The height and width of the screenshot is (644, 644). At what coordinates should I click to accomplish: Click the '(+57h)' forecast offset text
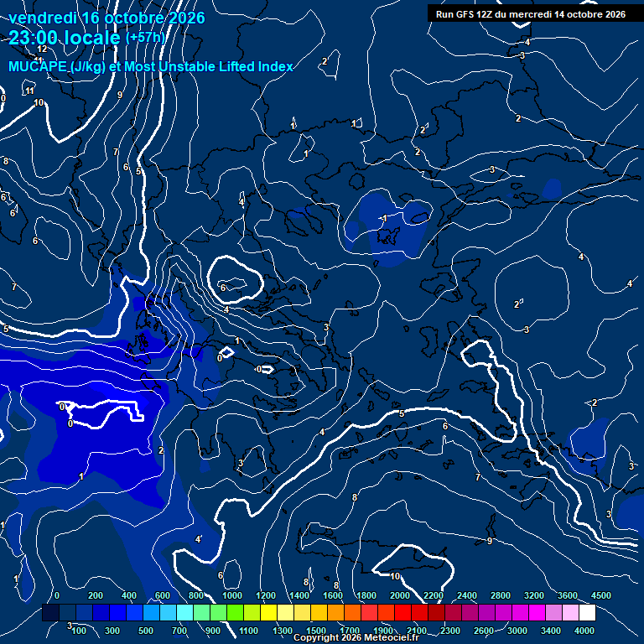click(x=145, y=38)
